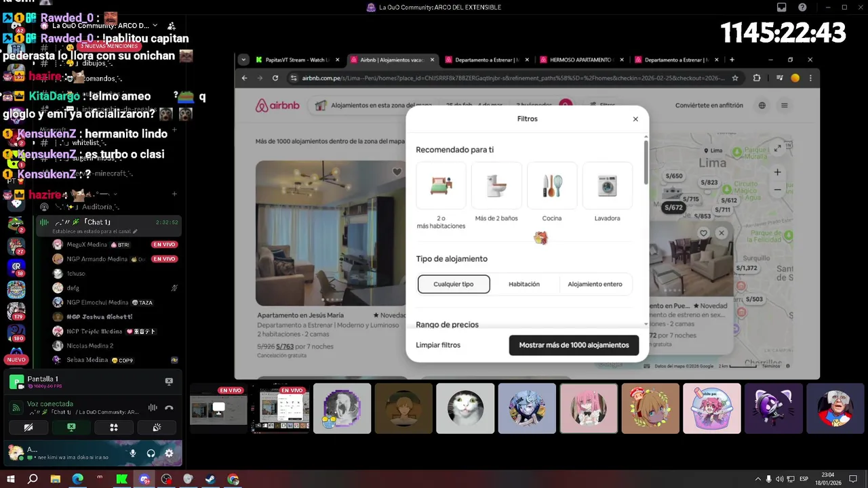This screenshot has width=868, height=488.
Task: Open the Discord inbox icon
Action: pyautogui.click(x=782, y=7)
